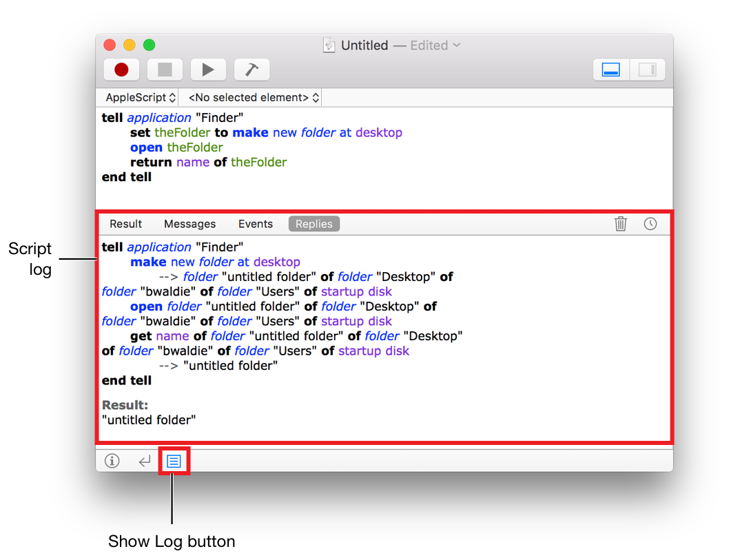Select the Replies tab
Viewport: 729px width, 560px height.
point(314,224)
